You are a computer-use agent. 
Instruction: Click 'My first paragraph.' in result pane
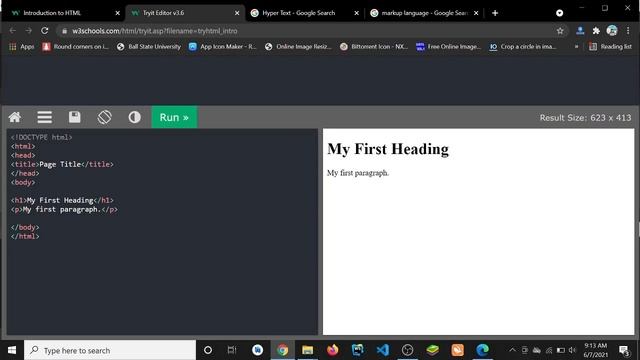(x=358, y=173)
